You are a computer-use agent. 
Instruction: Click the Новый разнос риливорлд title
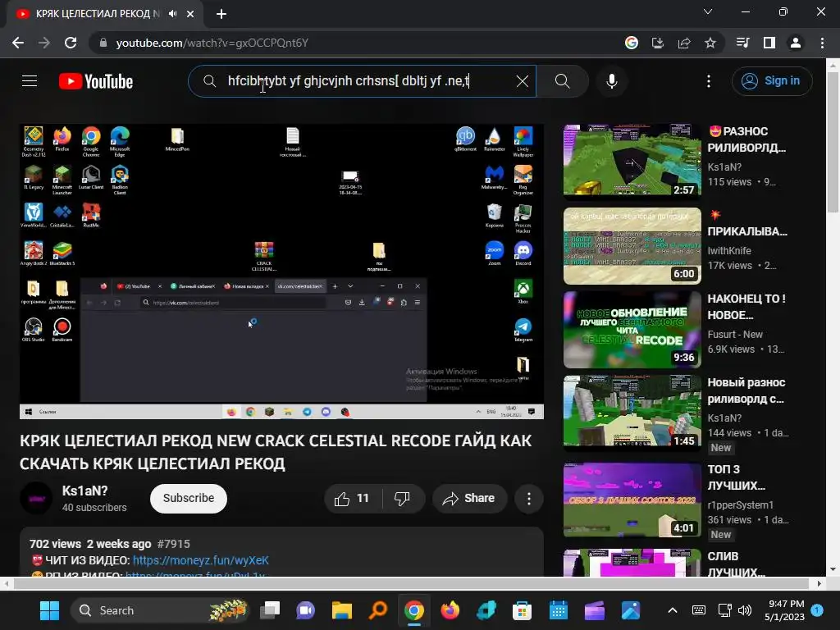pos(746,390)
